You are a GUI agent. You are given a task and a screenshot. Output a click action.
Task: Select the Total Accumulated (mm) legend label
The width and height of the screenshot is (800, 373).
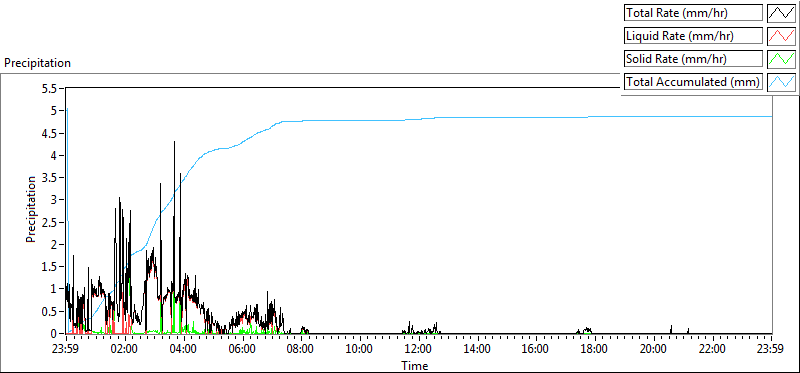pyautogui.click(x=693, y=82)
